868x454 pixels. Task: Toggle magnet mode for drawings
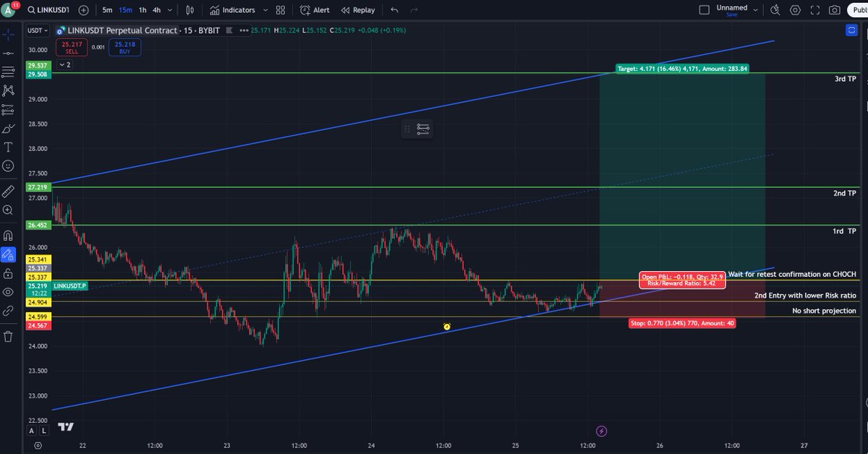[8, 235]
